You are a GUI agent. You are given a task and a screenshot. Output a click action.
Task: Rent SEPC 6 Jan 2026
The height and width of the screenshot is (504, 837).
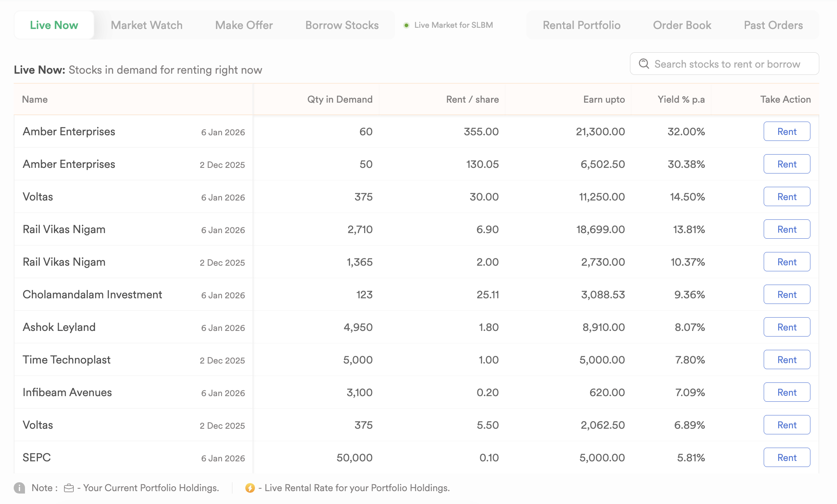(787, 458)
